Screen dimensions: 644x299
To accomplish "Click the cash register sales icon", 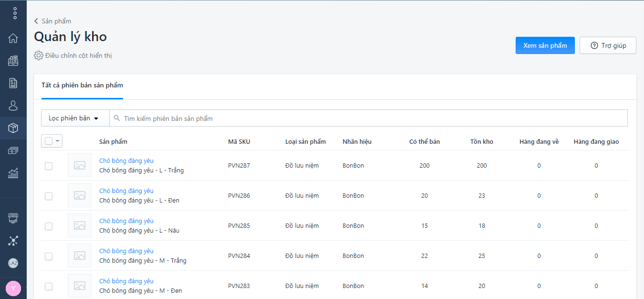I will click(13, 61).
